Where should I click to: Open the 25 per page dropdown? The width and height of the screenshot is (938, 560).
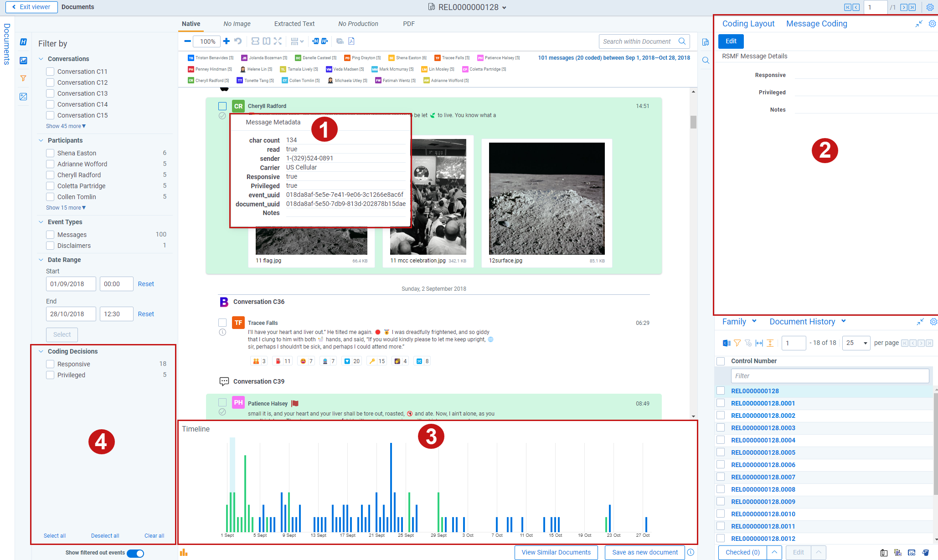(857, 343)
